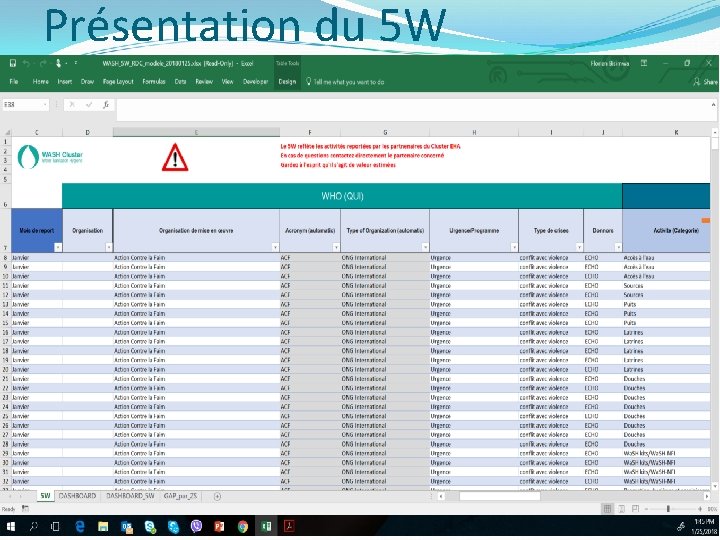Open the Type de crises filter dropdown

pos(579,248)
